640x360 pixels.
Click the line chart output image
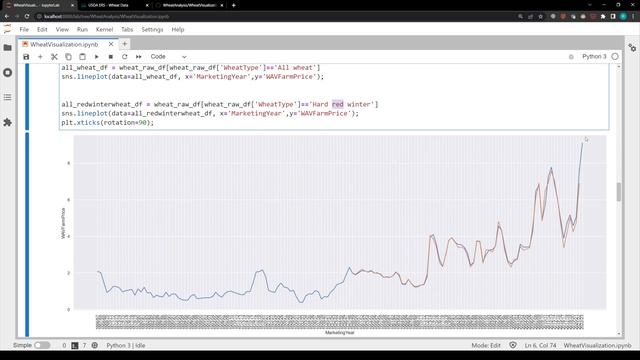333,235
